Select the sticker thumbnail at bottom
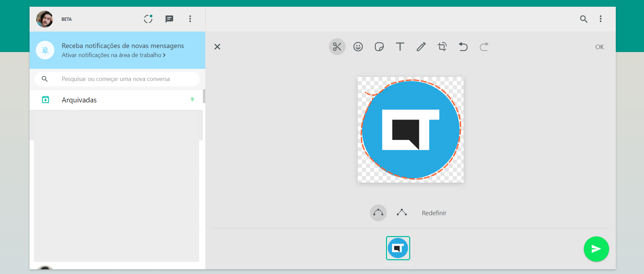The height and width of the screenshot is (274, 644). point(398,248)
